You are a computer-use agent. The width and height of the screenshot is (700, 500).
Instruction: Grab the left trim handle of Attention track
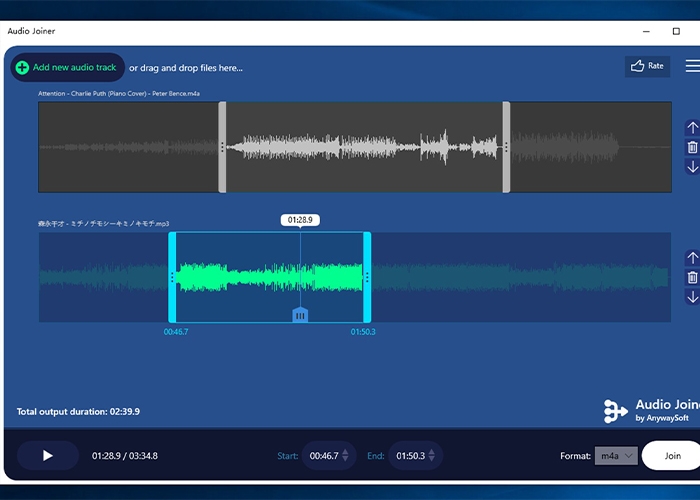(222, 147)
